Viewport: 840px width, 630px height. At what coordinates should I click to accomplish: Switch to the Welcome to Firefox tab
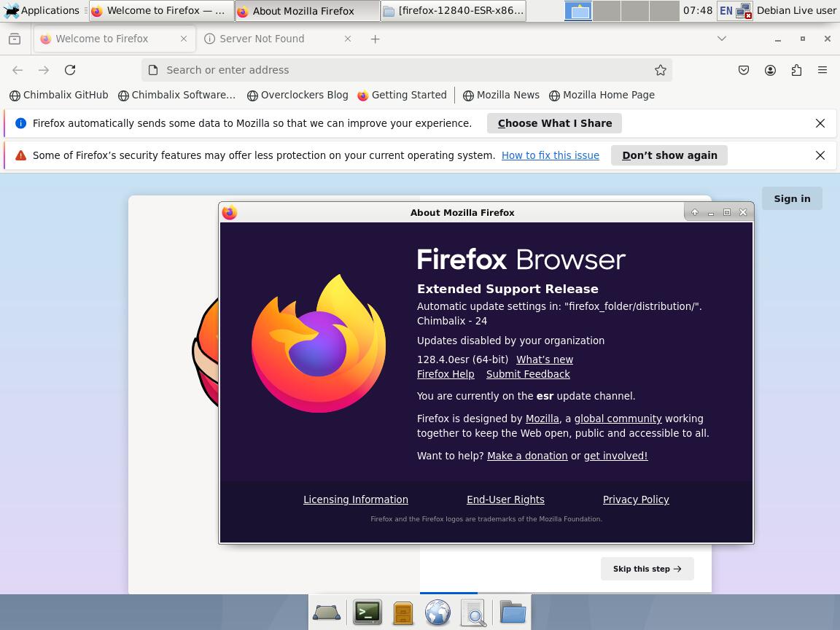[x=114, y=39]
